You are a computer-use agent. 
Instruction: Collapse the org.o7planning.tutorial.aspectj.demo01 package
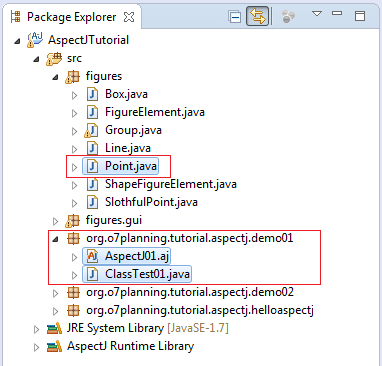[55, 239]
